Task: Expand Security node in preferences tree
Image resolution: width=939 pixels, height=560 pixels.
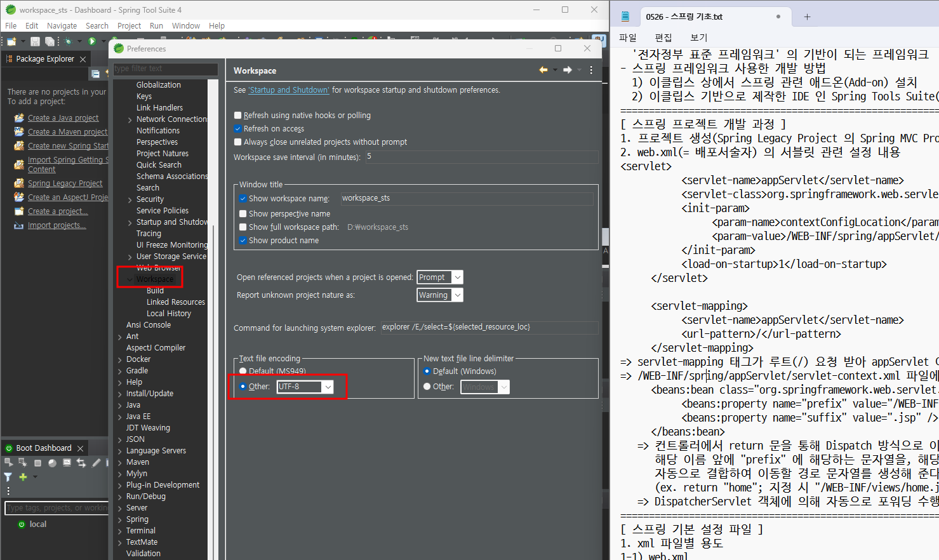Action: 130,199
